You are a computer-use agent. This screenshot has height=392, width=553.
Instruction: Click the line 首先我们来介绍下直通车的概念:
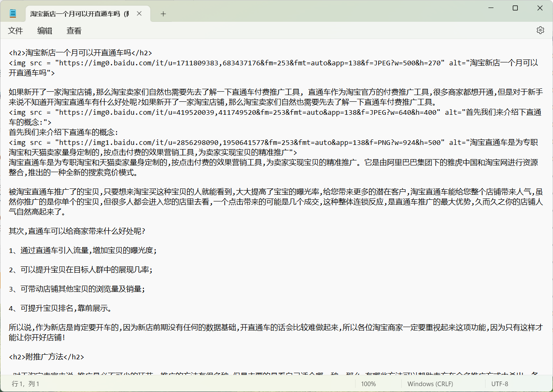pos(64,132)
